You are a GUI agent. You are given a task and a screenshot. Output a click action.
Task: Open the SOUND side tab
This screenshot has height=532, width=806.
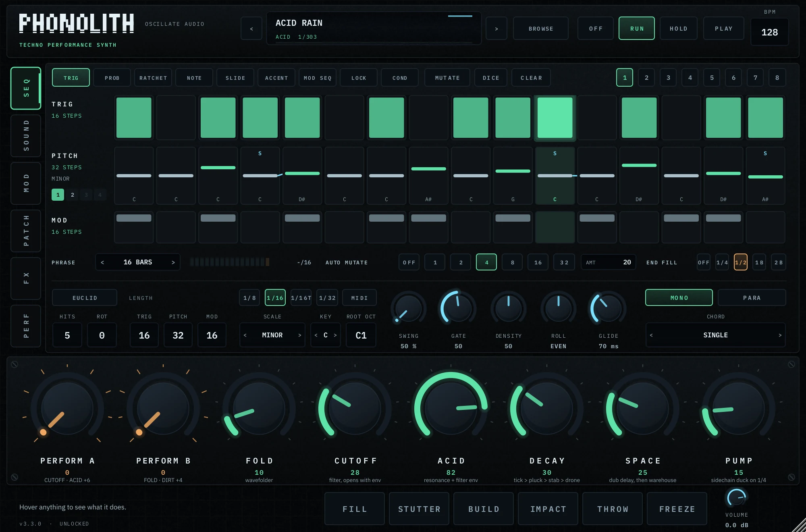tap(26, 136)
